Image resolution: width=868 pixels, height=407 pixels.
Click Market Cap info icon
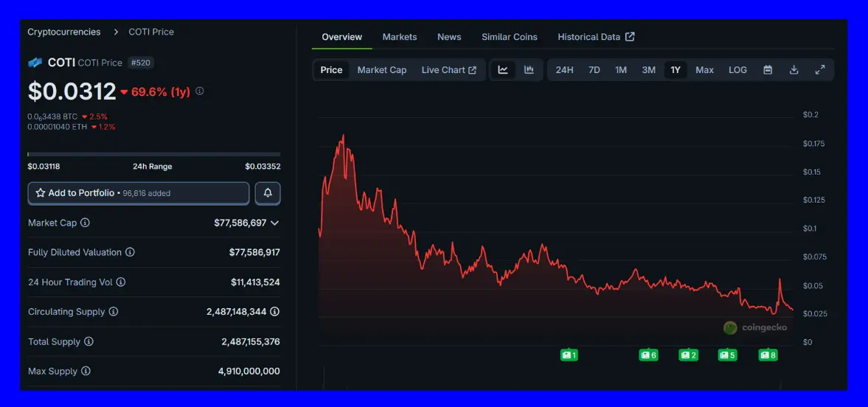(86, 223)
